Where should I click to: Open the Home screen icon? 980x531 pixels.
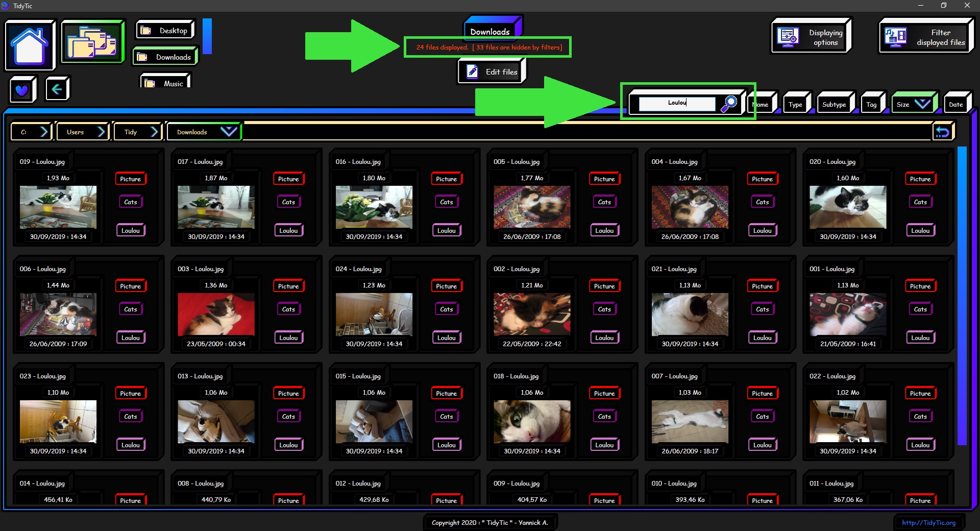(30, 45)
